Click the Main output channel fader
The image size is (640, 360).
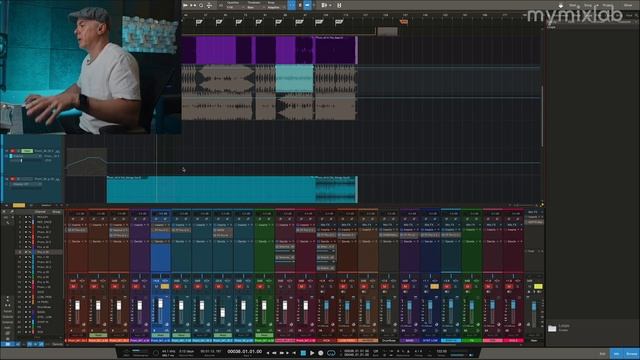point(533,306)
